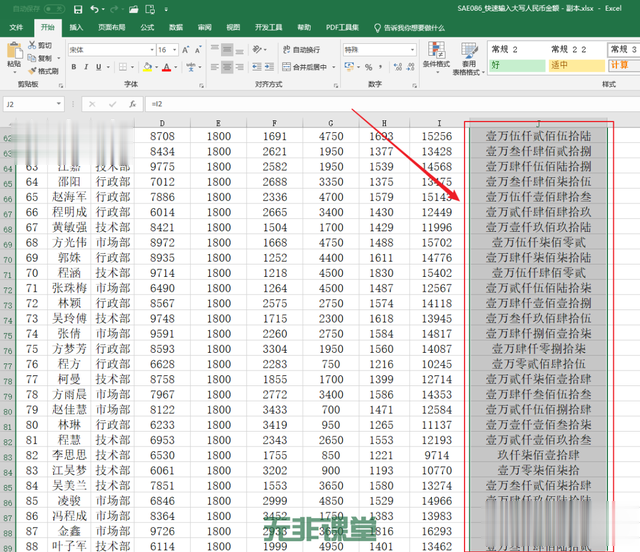Select row 70 header
Viewport: 640px width, 552px height.
click(x=8, y=260)
